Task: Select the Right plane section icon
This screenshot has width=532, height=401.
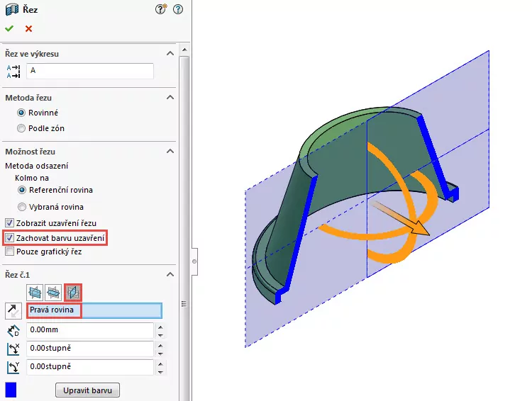Action: [x=73, y=292]
